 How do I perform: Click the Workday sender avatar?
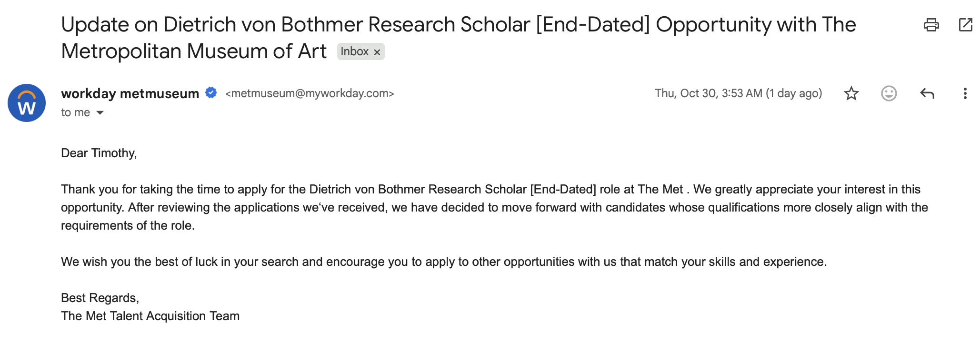27,103
